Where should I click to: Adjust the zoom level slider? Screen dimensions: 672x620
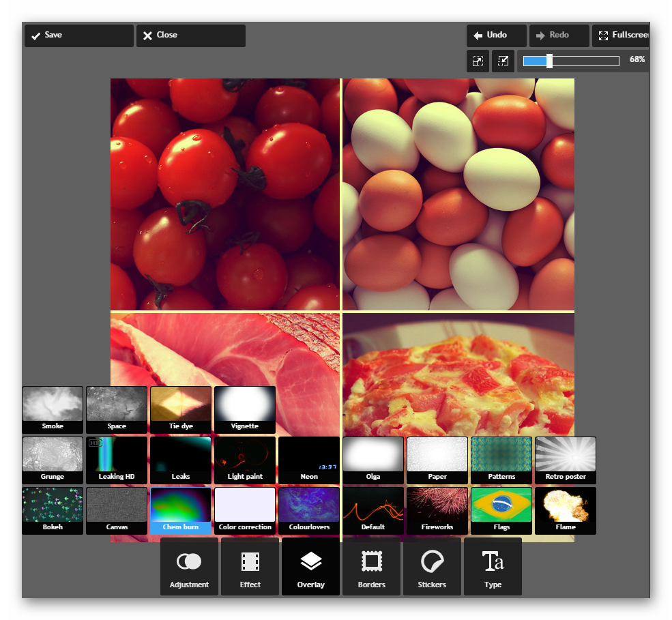(549, 61)
